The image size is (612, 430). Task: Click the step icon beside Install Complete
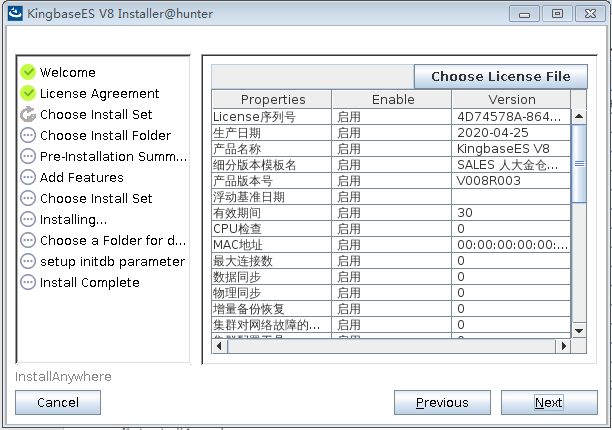coord(28,282)
